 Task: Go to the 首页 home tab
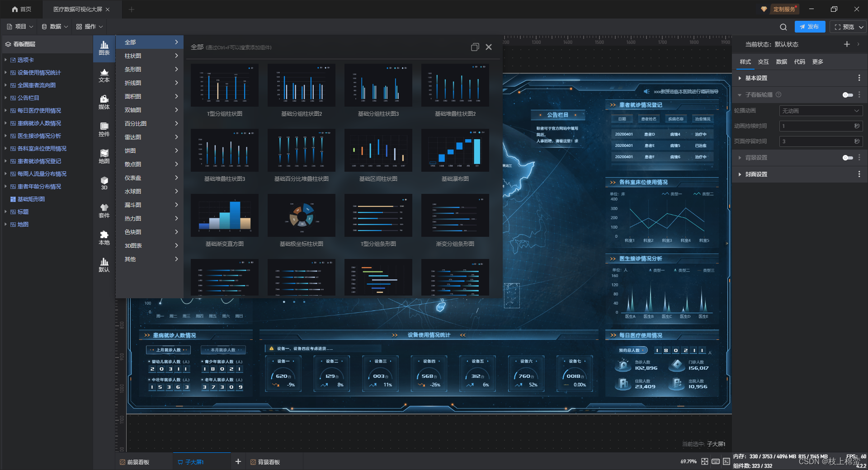click(x=22, y=9)
